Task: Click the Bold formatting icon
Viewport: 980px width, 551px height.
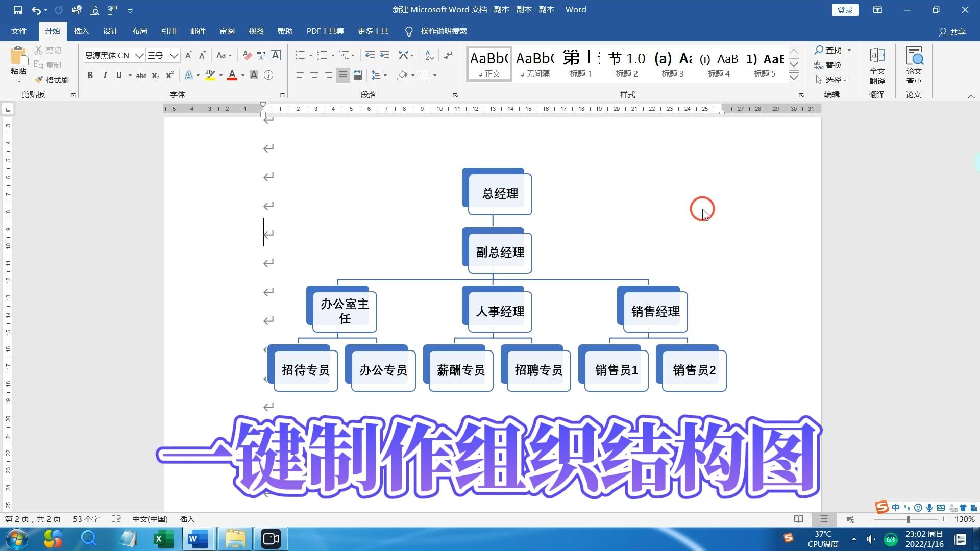Action: (90, 74)
